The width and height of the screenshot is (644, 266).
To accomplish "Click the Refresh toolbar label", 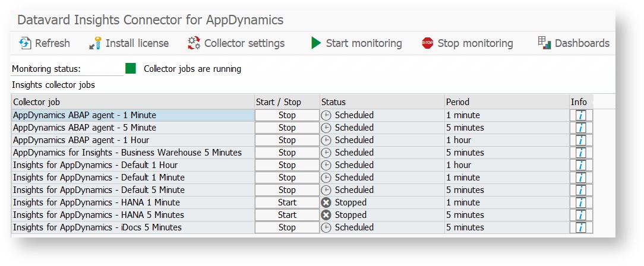I will (x=52, y=43).
